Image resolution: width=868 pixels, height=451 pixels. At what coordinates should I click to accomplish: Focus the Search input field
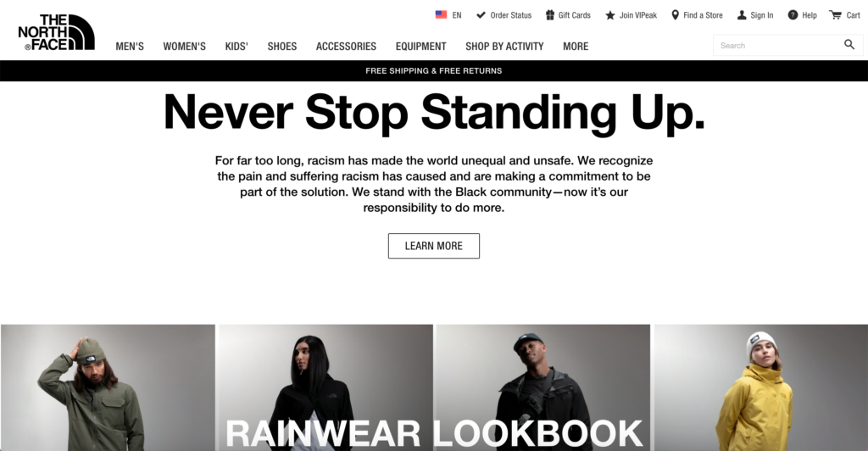pos(778,45)
